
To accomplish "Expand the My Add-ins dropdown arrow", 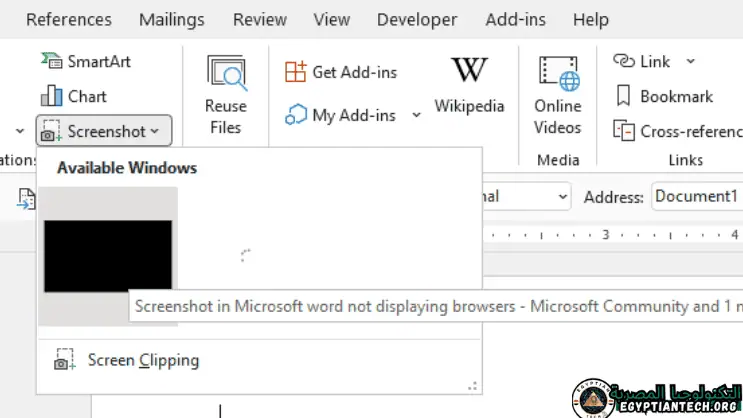I will click(x=416, y=115).
